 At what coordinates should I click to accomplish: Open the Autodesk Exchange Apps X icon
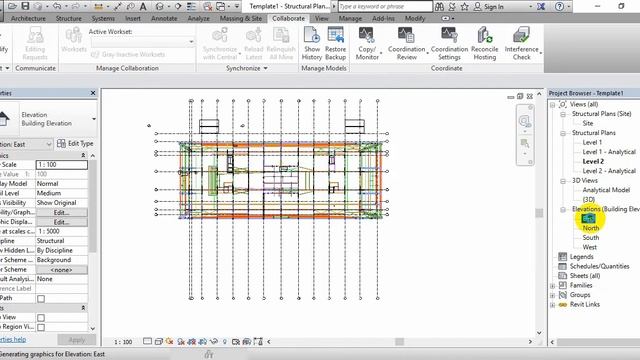pyautogui.click(x=541, y=7)
